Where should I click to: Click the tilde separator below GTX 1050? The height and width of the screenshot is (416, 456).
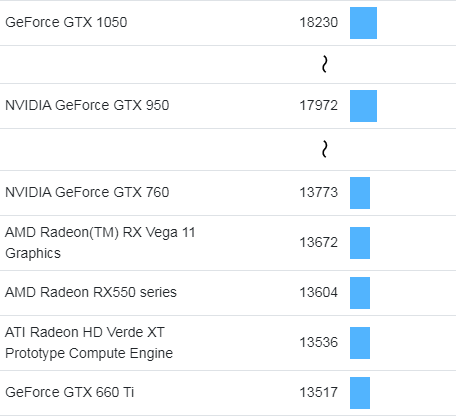pos(325,64)
